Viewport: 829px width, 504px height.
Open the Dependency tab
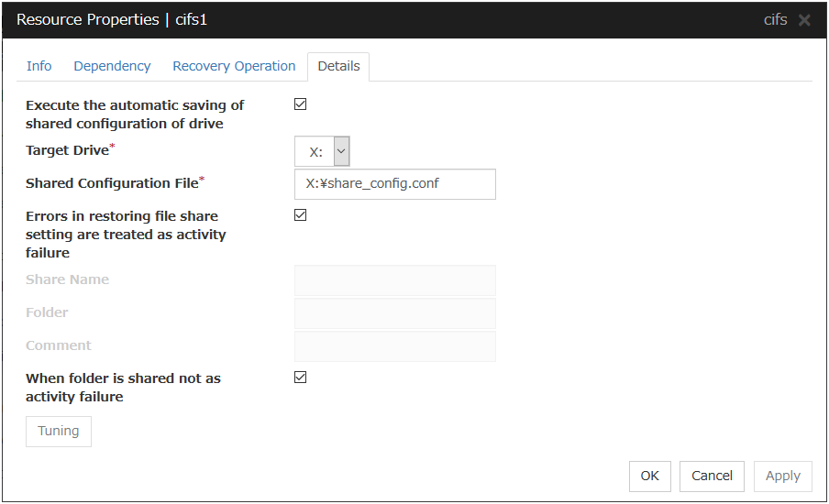(112, 66)
